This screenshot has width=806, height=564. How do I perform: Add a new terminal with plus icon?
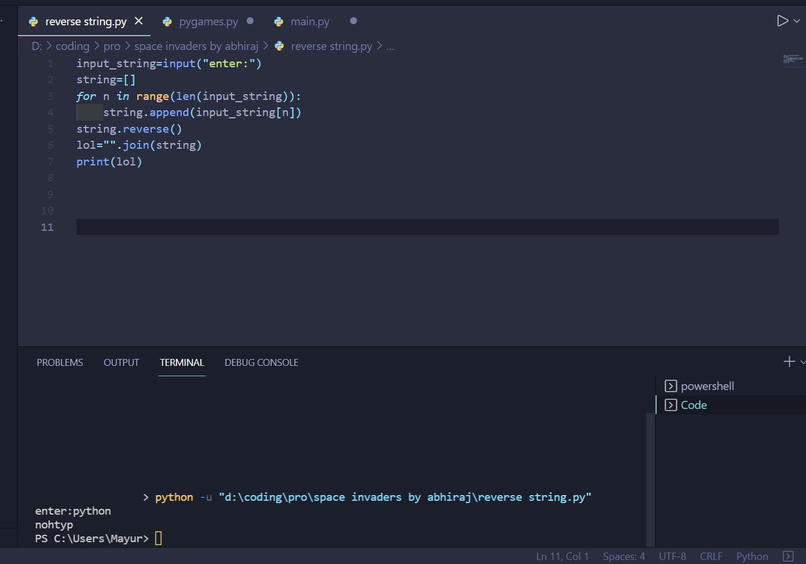(789, 361)
